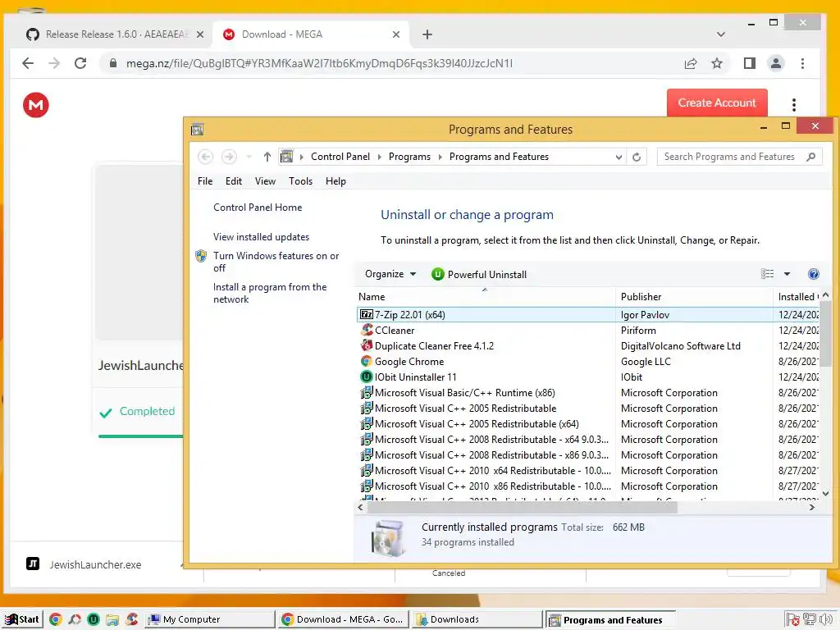Launch IObit Uninstaller from taskbar quick launch
The image size is (840, 630).
[94, 619]
